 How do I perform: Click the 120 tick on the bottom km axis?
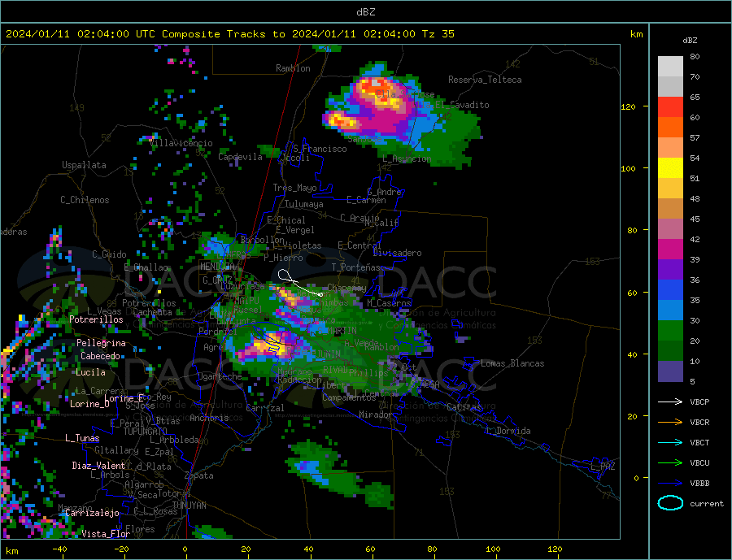[x=555, y=549]
